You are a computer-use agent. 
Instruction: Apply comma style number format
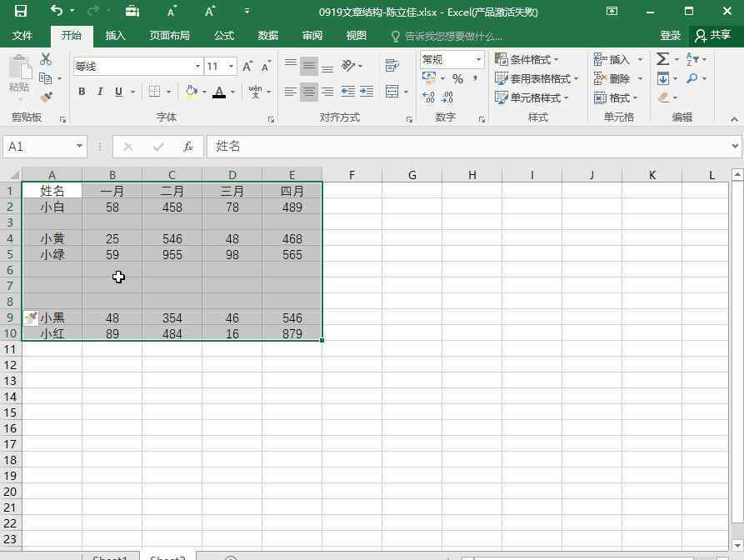pos(475,79)
